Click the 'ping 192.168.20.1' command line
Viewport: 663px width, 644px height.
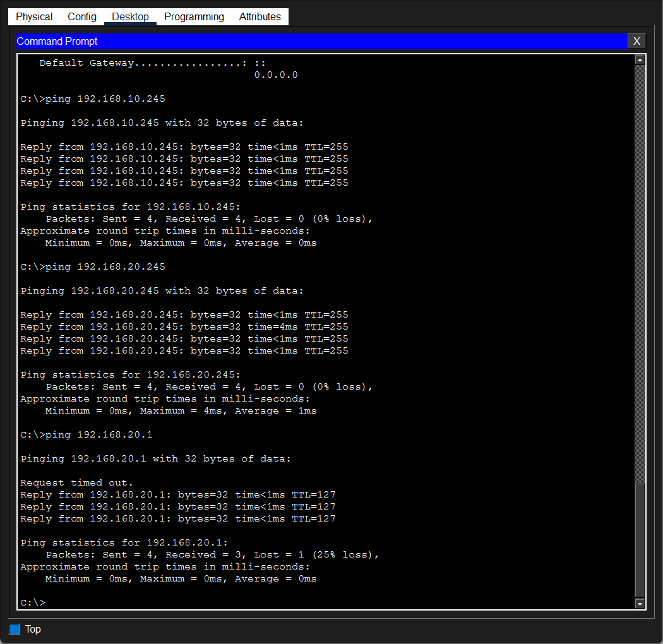click(x=87, y=434)
